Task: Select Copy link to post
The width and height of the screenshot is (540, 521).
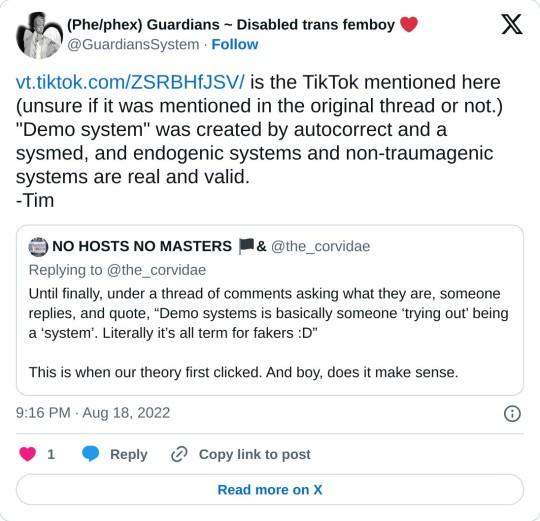Action: click(255, 454)
